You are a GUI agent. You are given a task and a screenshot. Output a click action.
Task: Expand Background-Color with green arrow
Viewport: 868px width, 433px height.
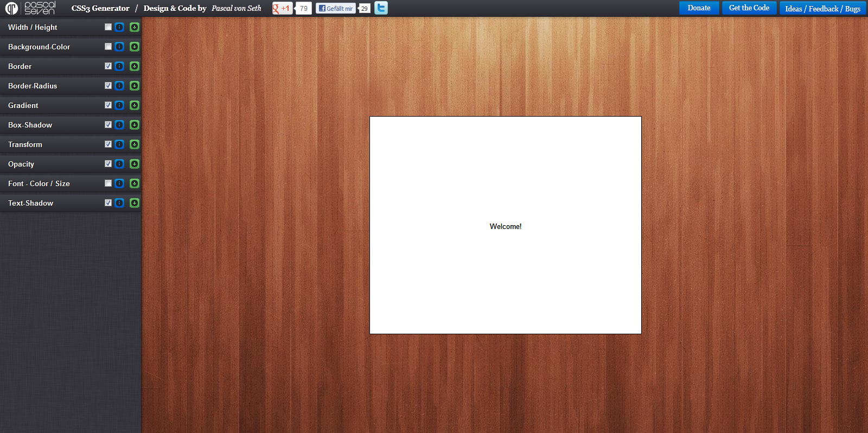135,47
